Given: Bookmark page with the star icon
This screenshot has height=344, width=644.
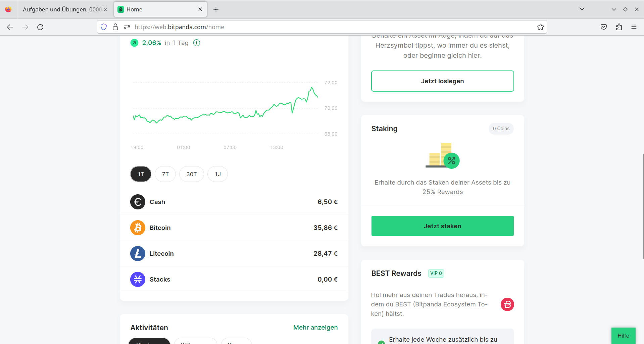Looking at the screenshot, I should [x=540, y=27].
